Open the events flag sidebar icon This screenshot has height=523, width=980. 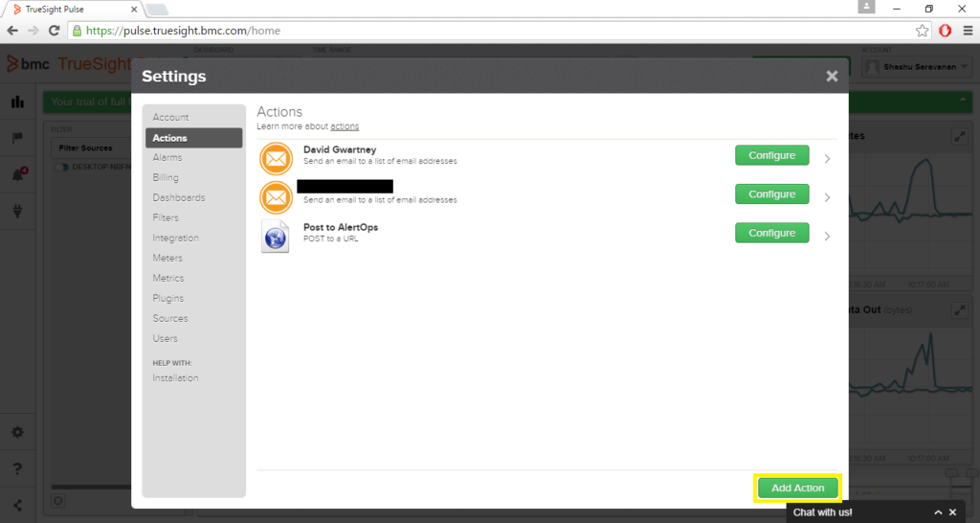(17, 138)
